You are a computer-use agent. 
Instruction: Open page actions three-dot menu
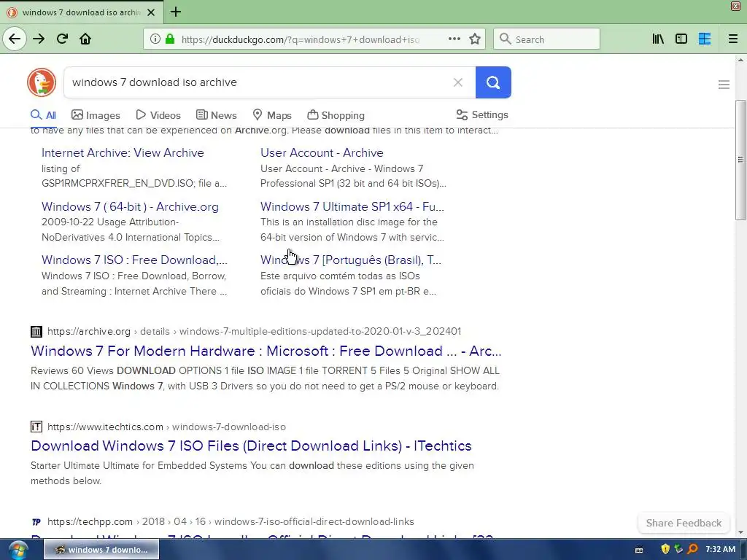point(454,39)
